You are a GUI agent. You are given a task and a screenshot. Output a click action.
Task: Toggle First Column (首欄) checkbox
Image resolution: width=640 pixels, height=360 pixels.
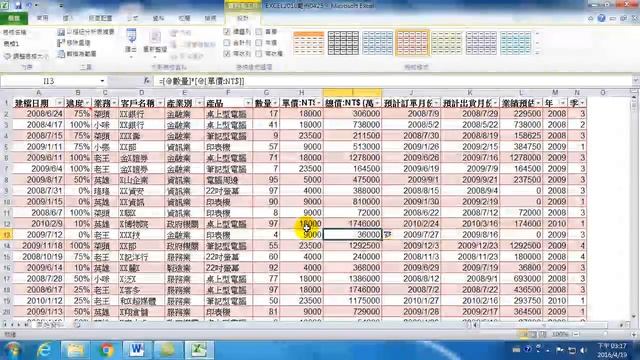[259, 31]
